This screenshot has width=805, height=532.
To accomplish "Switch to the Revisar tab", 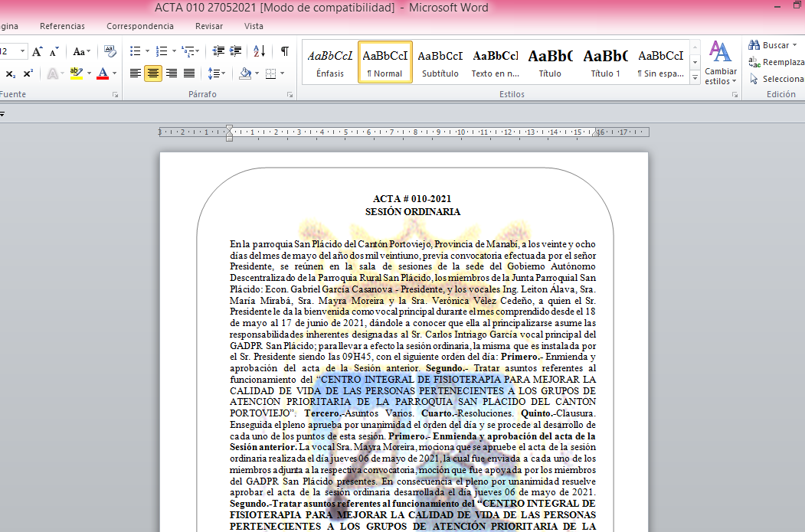I will (208, 26).
